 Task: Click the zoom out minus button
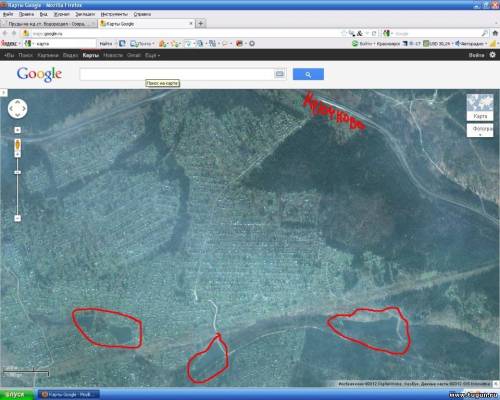tap(18, 218)
